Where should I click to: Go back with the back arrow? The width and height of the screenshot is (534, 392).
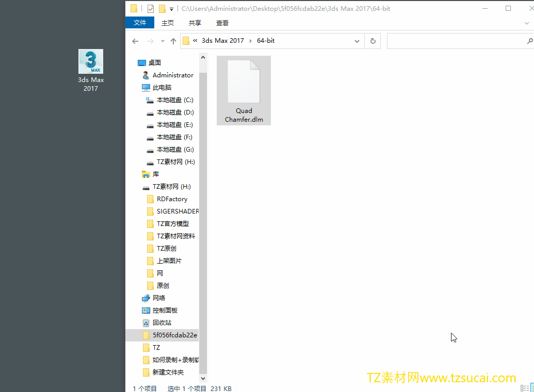coord(135,41)
